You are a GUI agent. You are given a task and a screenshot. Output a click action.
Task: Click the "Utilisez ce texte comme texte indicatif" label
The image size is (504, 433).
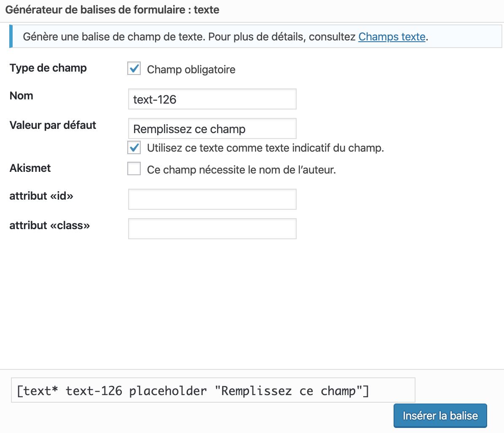[265, 148]
